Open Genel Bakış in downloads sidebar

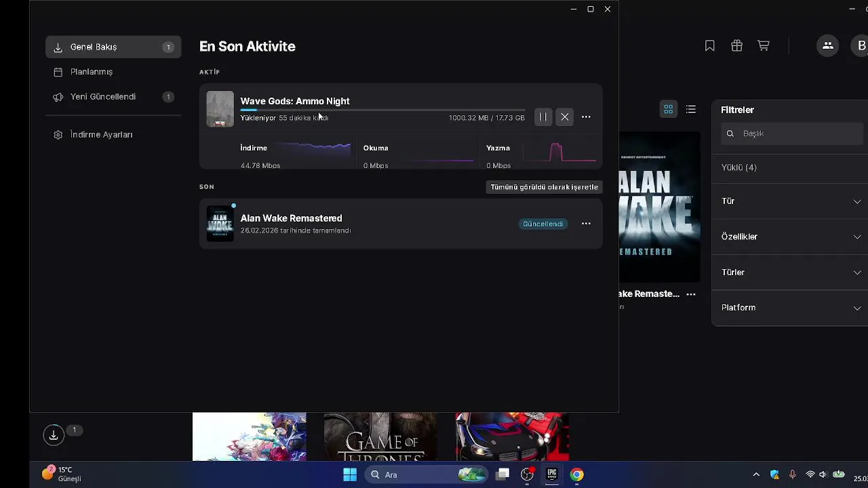pyautogui.click(x=113, y=47)
